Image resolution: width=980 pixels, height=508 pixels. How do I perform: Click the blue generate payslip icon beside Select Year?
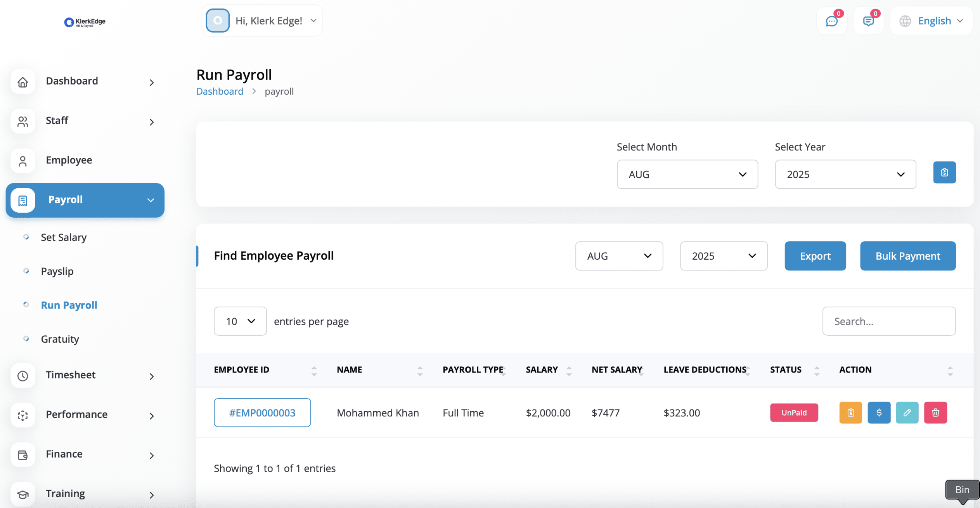point(944,172)
